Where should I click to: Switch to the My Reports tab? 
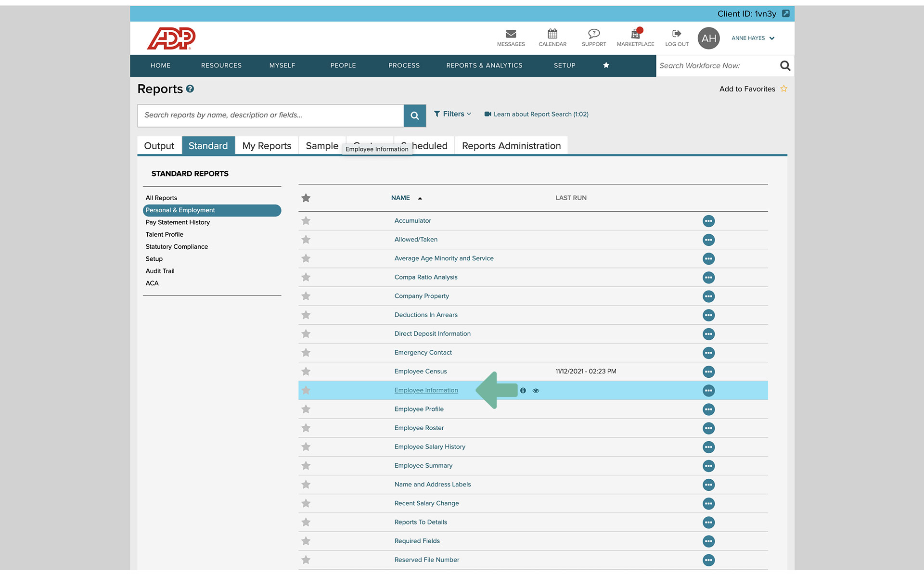(267, 146)
